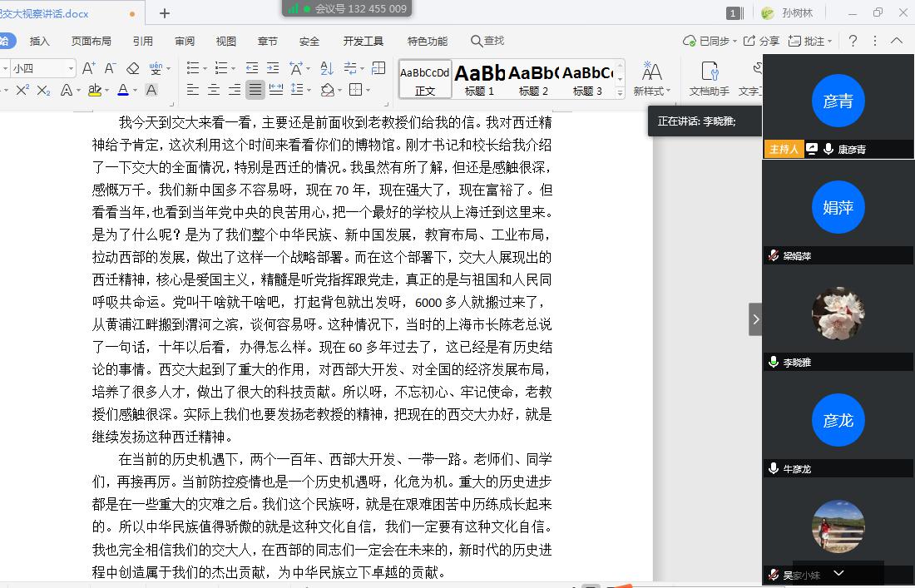Collapse the meeting participants side panel
915x588 pixels.
(755, 319)
